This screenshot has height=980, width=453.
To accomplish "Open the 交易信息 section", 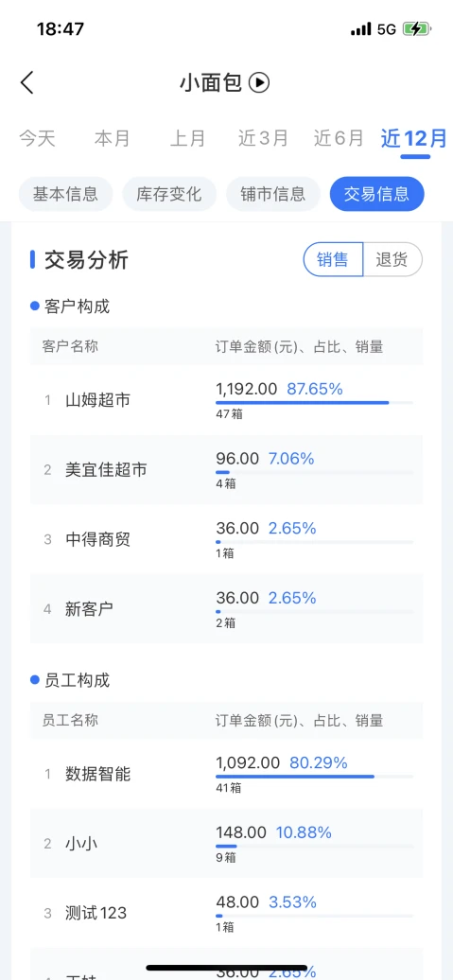I will pos(376,194).
